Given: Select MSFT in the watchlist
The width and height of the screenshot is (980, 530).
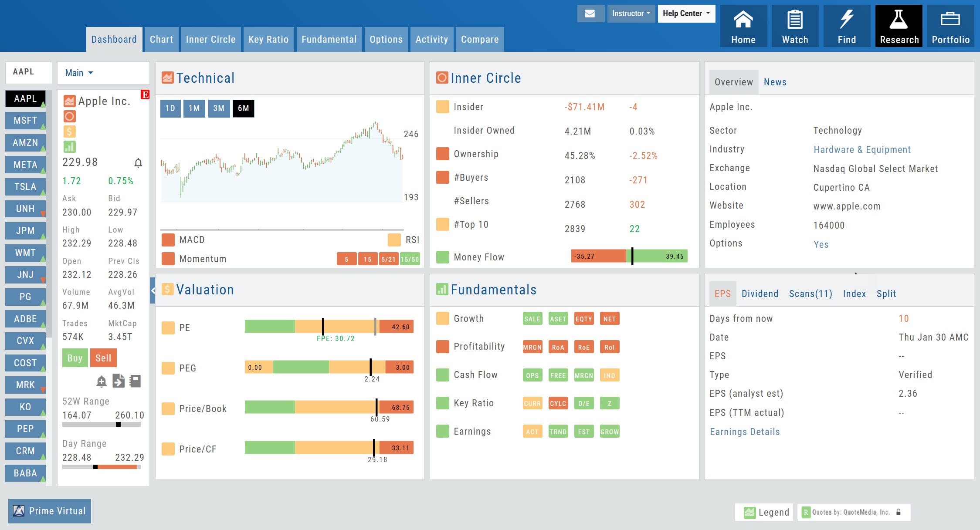Looking at the screenshot, I should 25,121.
